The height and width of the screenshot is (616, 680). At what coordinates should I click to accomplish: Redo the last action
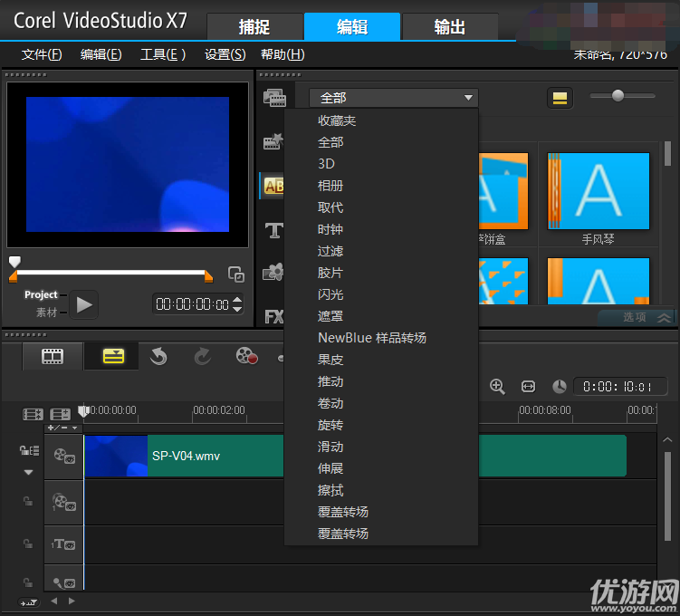point(203,357)
